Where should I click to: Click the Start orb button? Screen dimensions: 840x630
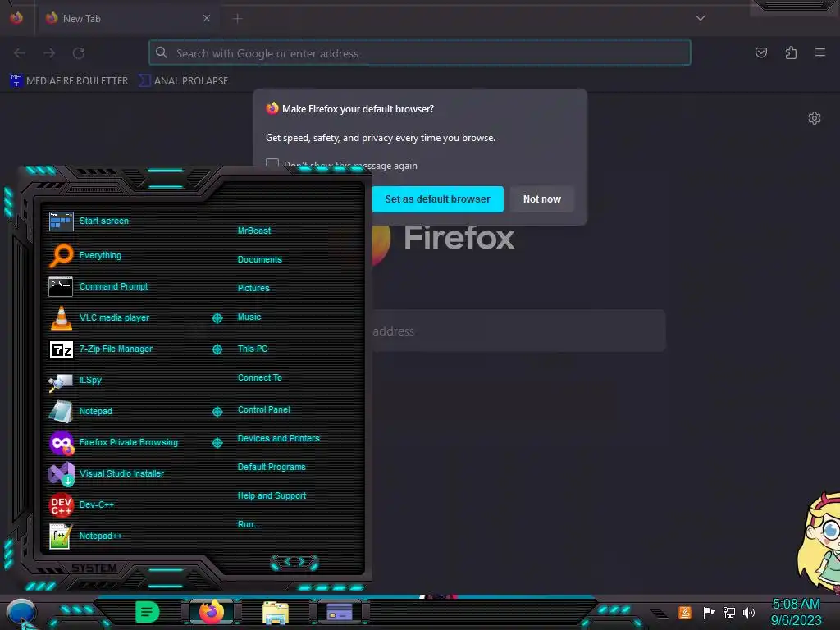pos(21,612)
